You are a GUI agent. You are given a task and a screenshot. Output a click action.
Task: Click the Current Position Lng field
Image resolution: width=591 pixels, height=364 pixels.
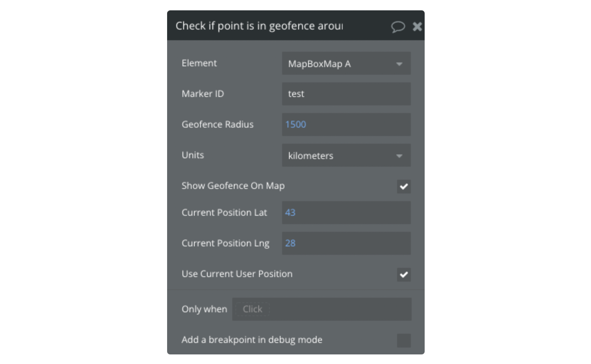(x=346, y=243)
